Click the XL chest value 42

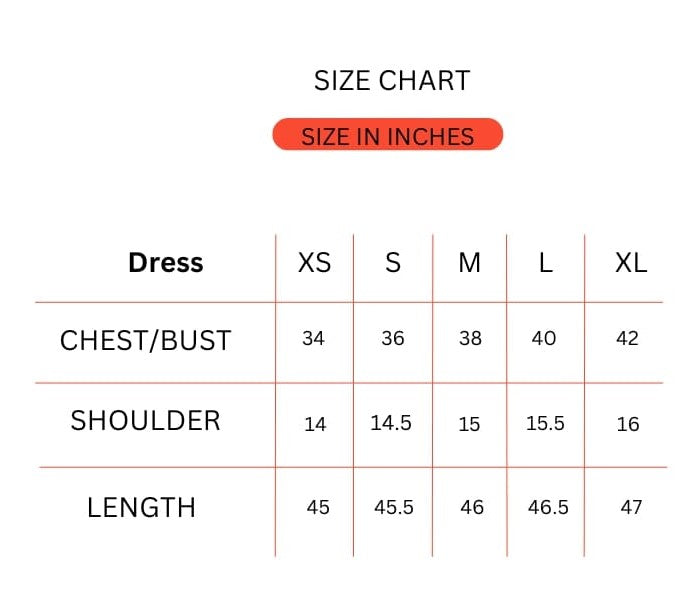627,339
